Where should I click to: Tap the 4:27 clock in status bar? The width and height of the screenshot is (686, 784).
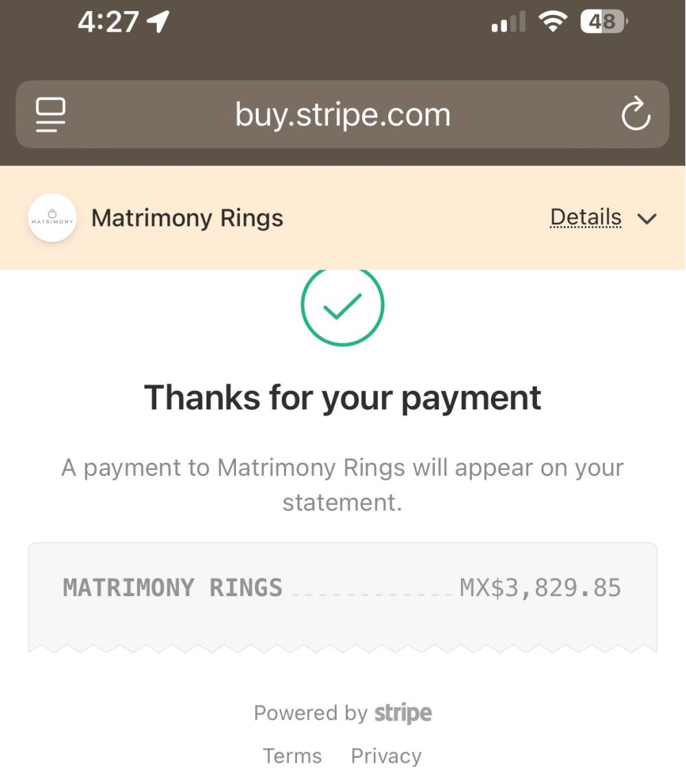108,22
